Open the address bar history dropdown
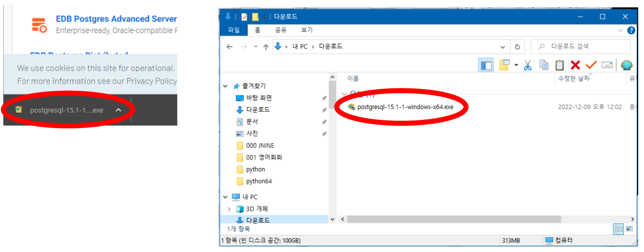 [x=503, y=47]
